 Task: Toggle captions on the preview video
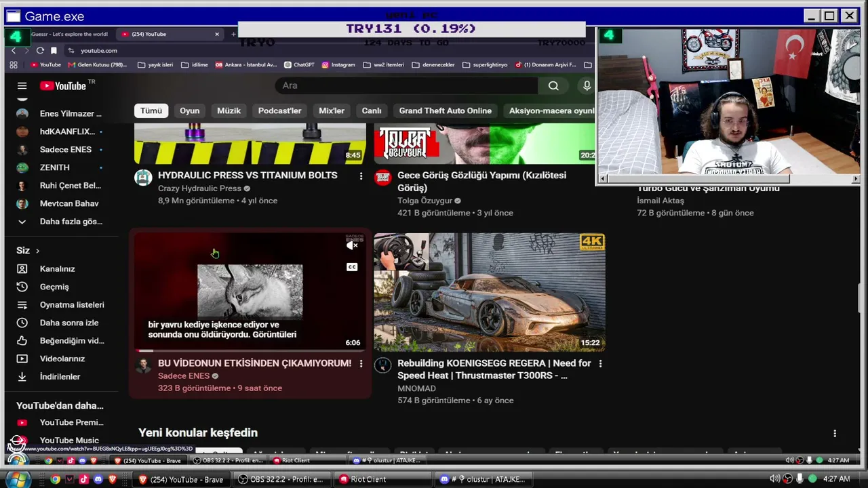[352, 267]
